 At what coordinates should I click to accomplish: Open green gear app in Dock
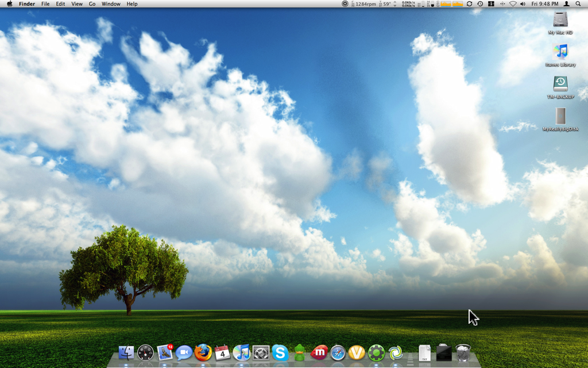(377, 353)
